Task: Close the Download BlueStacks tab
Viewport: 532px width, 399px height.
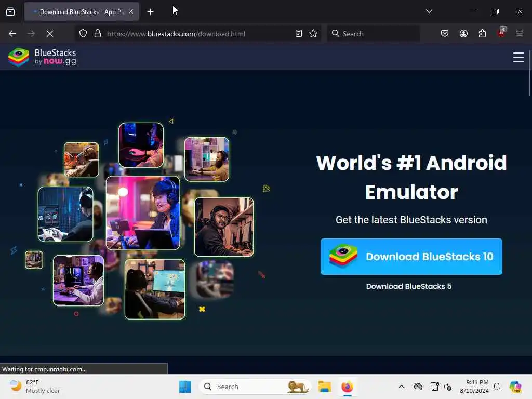Action: 131,12
